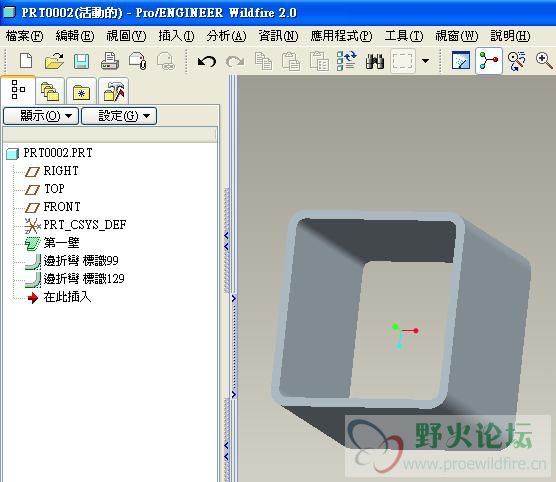Open the 檔案(F) menu
Image resolution: width=556 pixels, height=482 pixels.
(x=24, y=36)
